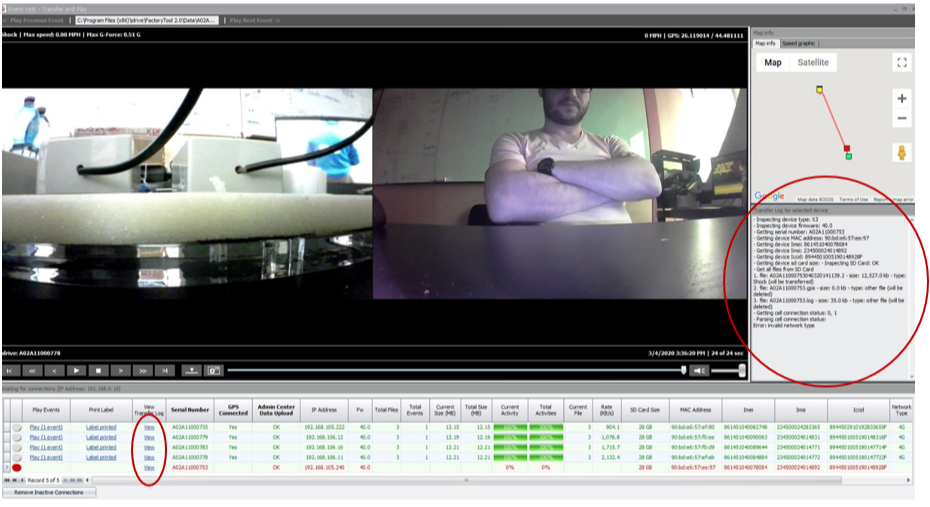Screen dimensions: 930x507
Task: View transfer log for A02A11000778
Action: 149,457
